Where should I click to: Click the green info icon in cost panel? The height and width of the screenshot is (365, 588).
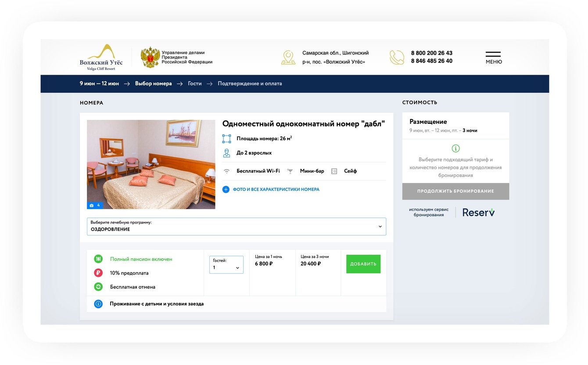point(456,148)
